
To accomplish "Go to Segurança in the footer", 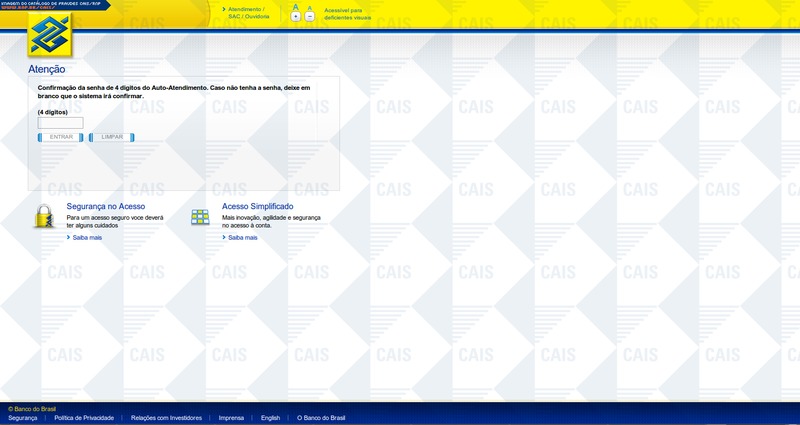I will click(22, 418).
